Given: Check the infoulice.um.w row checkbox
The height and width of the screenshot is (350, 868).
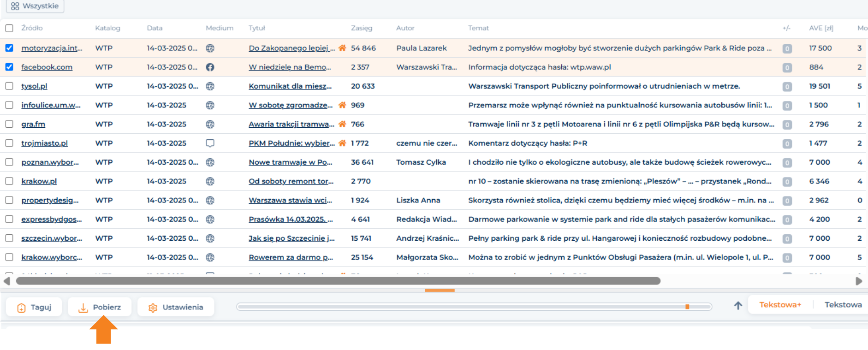Looking at the screenshot, I should 9,105.
